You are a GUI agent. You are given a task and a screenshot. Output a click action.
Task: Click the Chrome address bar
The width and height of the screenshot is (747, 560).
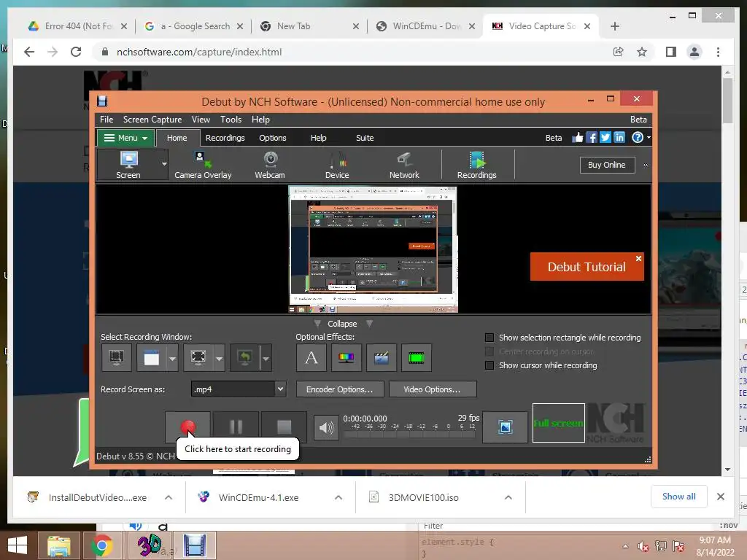pos(352,52)
